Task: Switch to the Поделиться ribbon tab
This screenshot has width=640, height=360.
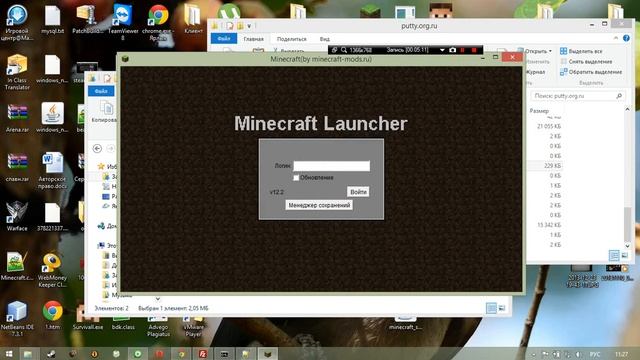Action: pos(291,39)
